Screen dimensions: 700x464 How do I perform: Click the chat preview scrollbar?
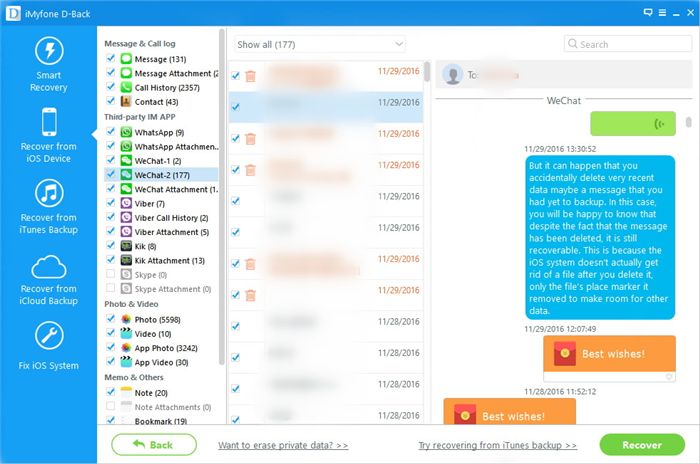(688, 122)
